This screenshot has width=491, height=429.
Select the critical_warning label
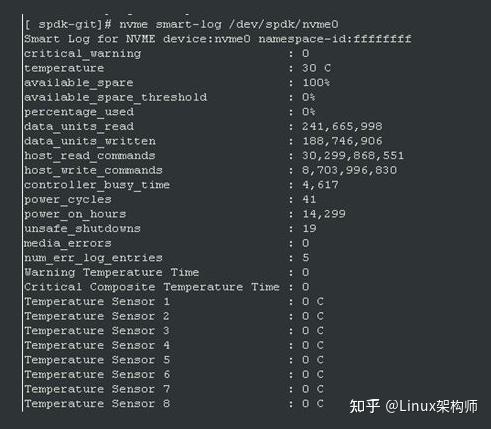[x=82, y=54]
